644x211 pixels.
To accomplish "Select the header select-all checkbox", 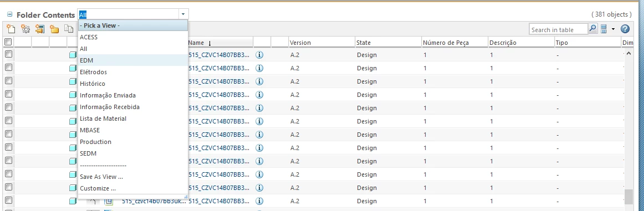I will tap(8, 42).
